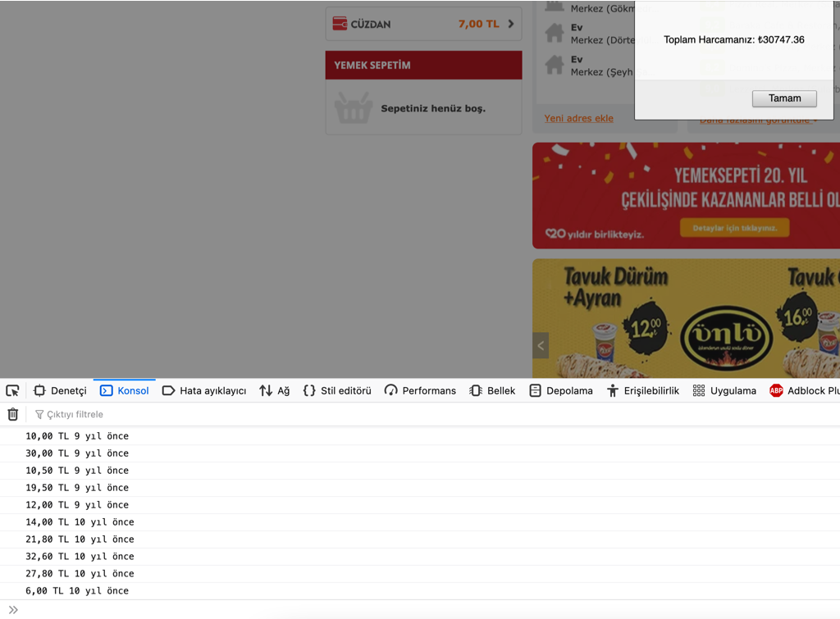Switch to the Konsol tab
The height and width of the screenshot is (619, 840).
(x=125, y=391)
